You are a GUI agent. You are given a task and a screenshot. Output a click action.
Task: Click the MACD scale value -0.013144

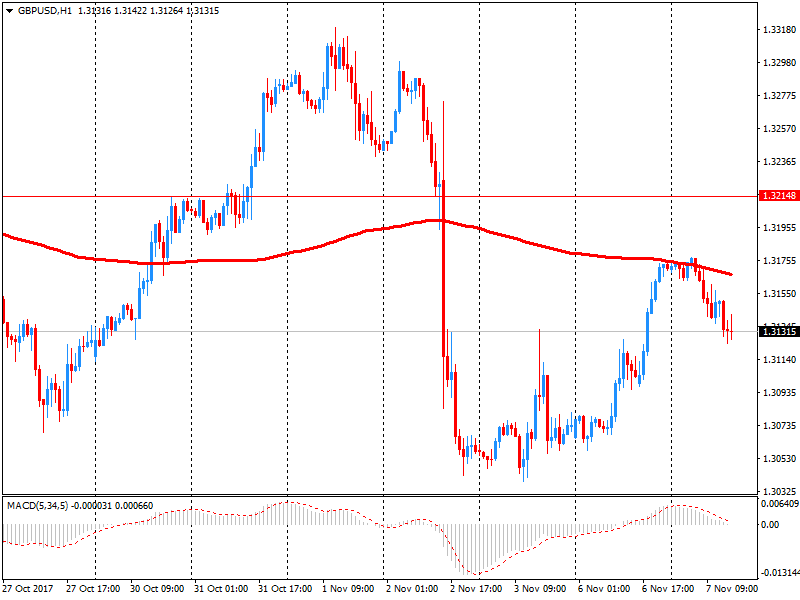780,573
